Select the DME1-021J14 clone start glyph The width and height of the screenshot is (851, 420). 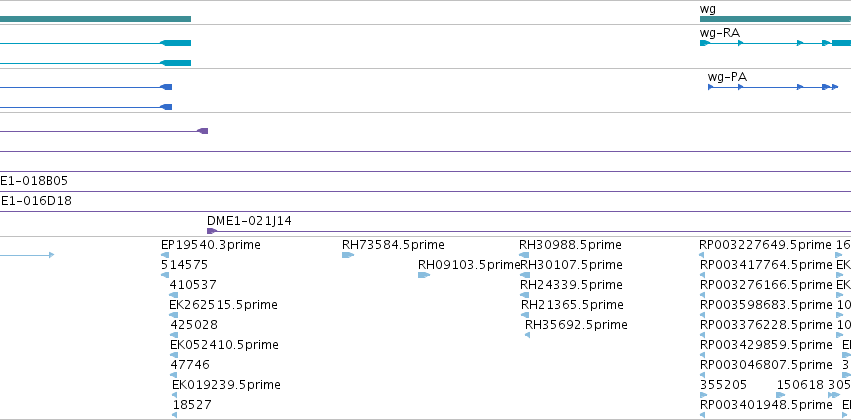pyautogui.click(x=212, y=231)
